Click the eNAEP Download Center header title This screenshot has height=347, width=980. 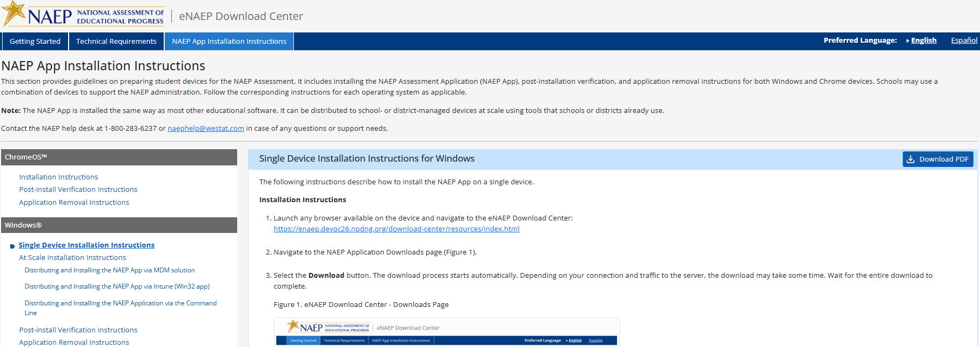(241, 16)
